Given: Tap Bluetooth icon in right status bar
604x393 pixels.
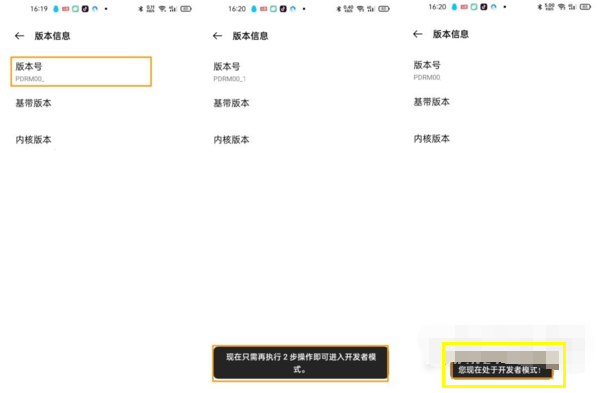Looking at the screenshot, I should pyautogui.click(x=540, y=7).
